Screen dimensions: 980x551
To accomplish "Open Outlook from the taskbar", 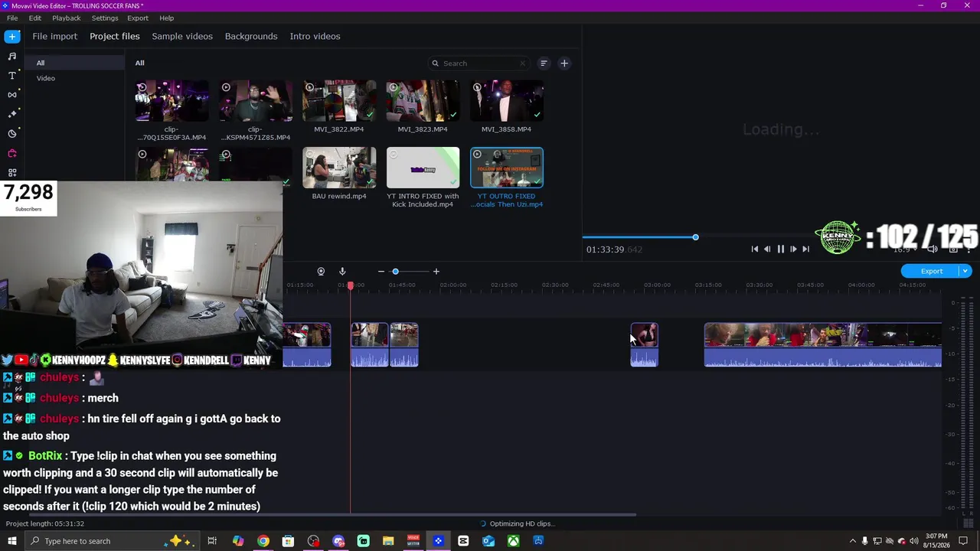I will (488, 541).
